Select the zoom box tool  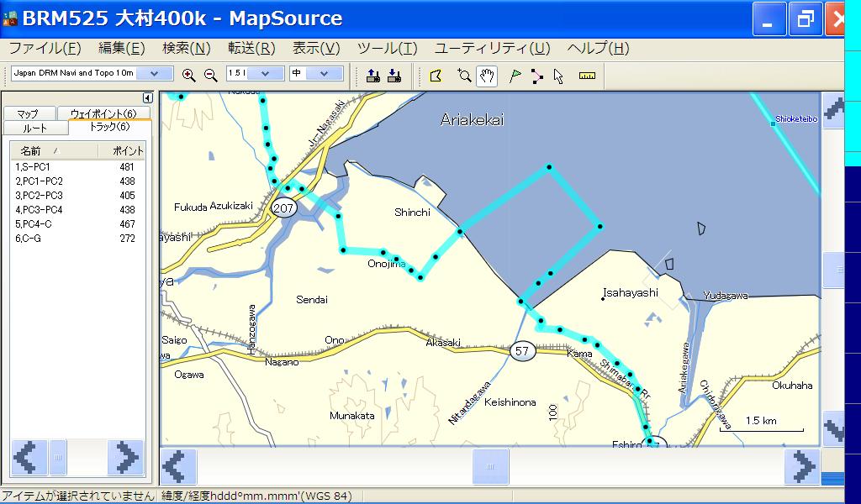click(464, 76)
